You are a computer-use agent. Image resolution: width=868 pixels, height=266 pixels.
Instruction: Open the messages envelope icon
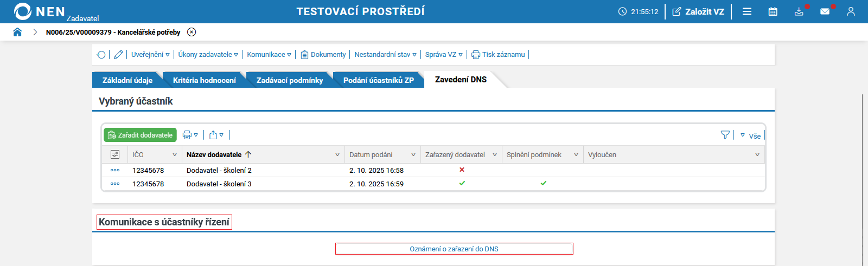click(x=825, y=11)
